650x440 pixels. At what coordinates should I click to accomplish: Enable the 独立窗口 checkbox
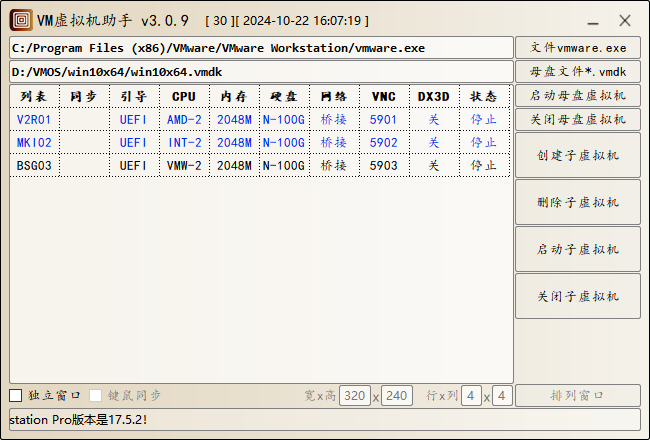pyautogui.click(x=16, y=396)
